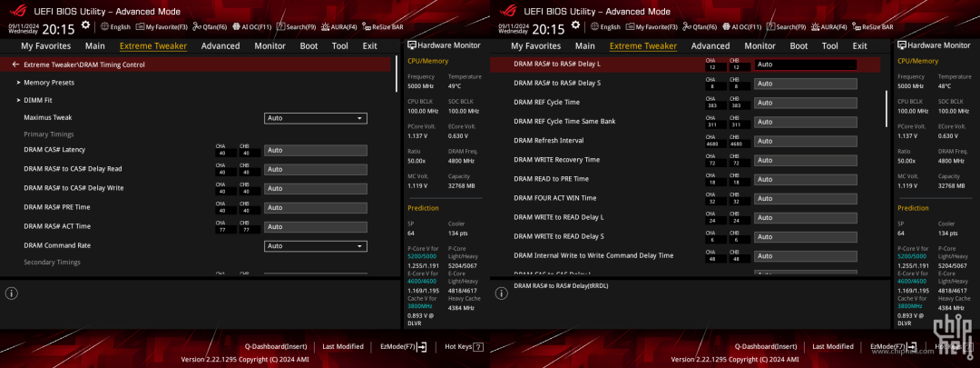
Task: Click back arrow beside Extreme Tweaker\DRAM Timing Control
Action: [15, 65]
